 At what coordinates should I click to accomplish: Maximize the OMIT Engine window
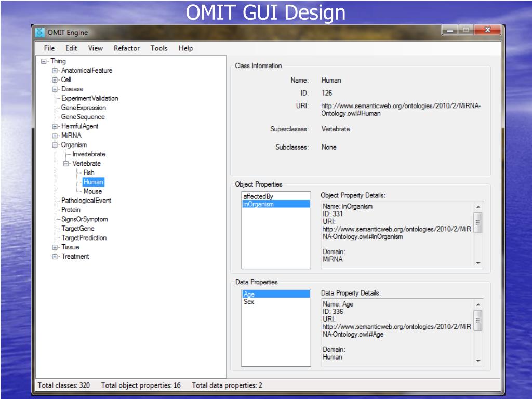pyautogui.click(x=466, y=30)
